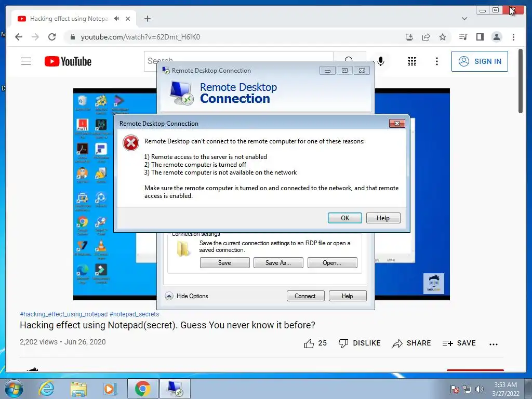Install page icon in address bar
532x399 pixels.
409,37
